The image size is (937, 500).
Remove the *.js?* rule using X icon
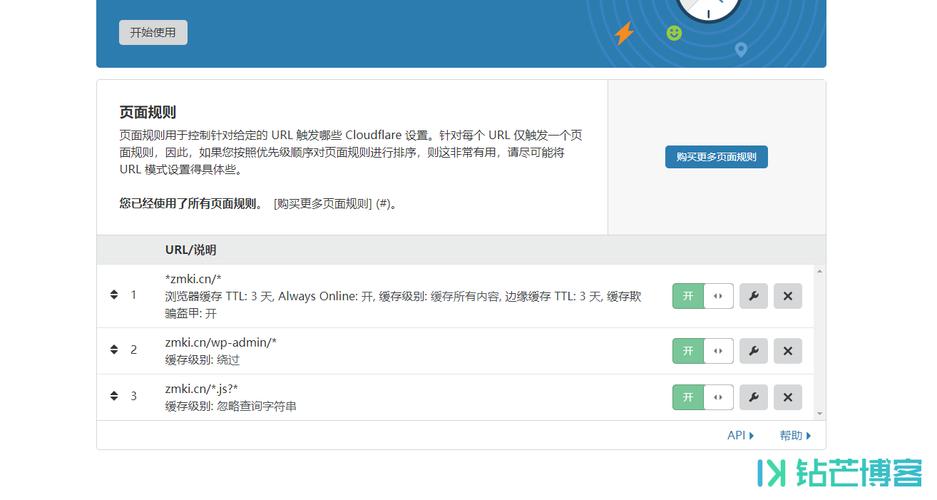point(788,397)
